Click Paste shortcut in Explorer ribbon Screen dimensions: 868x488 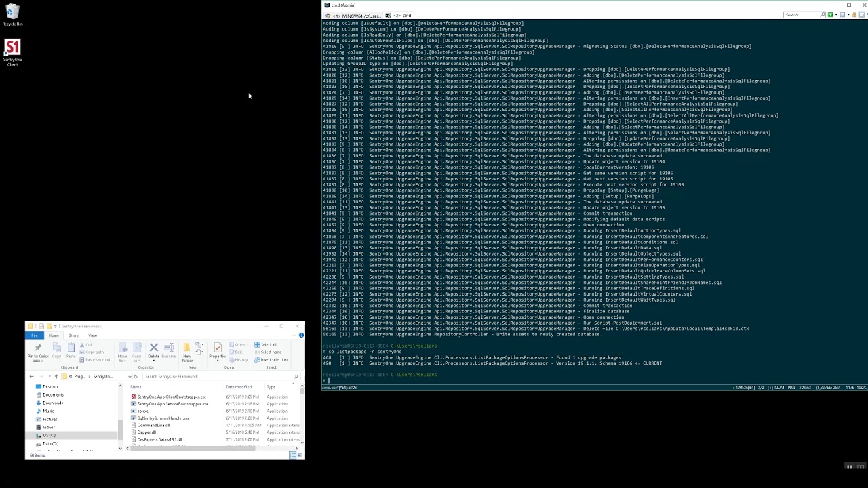click(94, 359)
